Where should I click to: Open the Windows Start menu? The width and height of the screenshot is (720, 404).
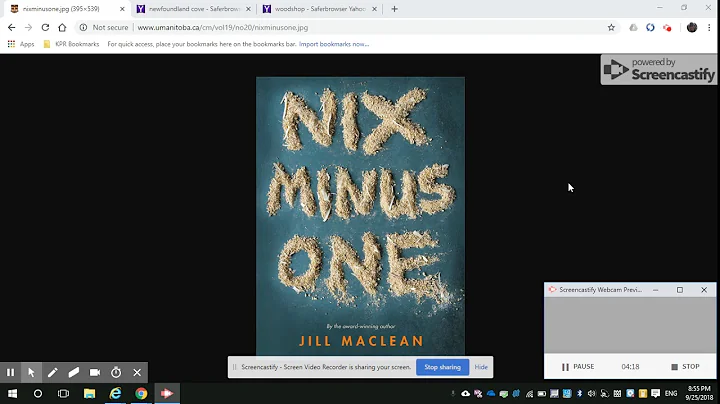(x=12, y=393)
